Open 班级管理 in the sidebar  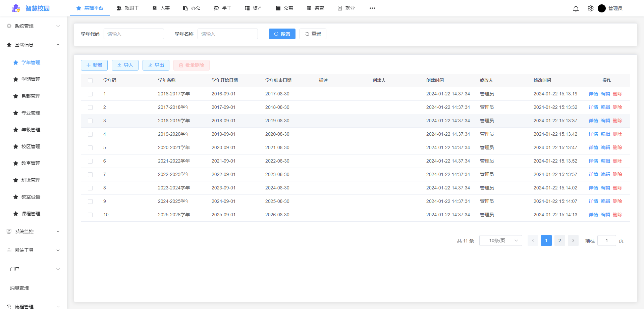[x=31, y=180]
